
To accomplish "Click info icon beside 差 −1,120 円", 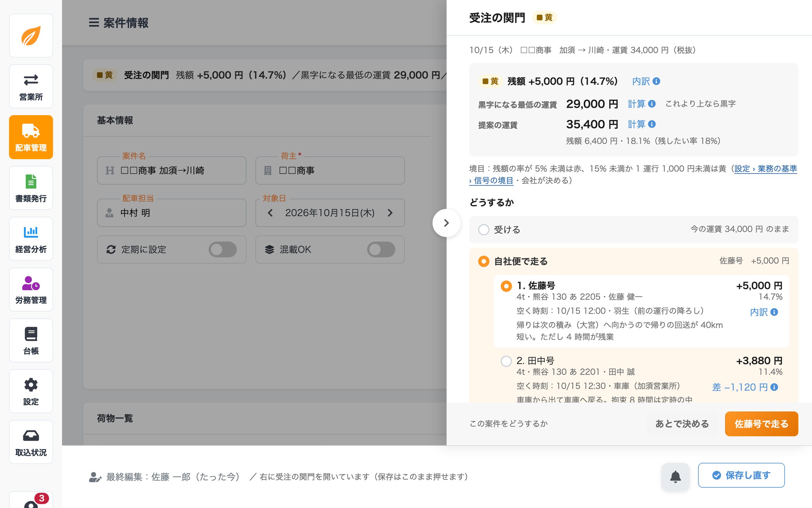I will [774, 387].
